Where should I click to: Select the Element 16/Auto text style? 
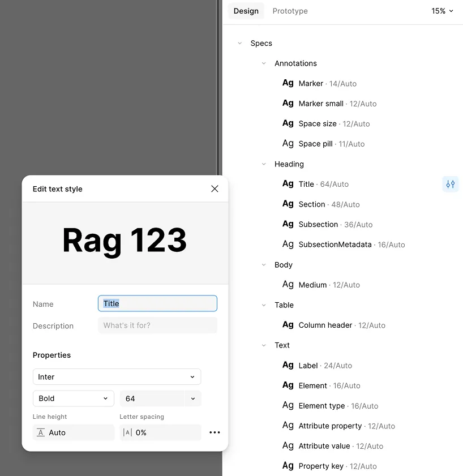(329, 385)
